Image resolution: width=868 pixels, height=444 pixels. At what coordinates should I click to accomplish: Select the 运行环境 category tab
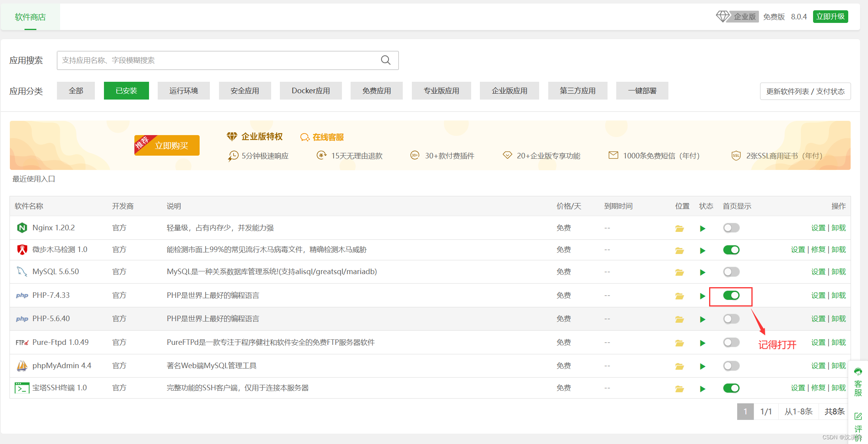click(x=183, y=91)
